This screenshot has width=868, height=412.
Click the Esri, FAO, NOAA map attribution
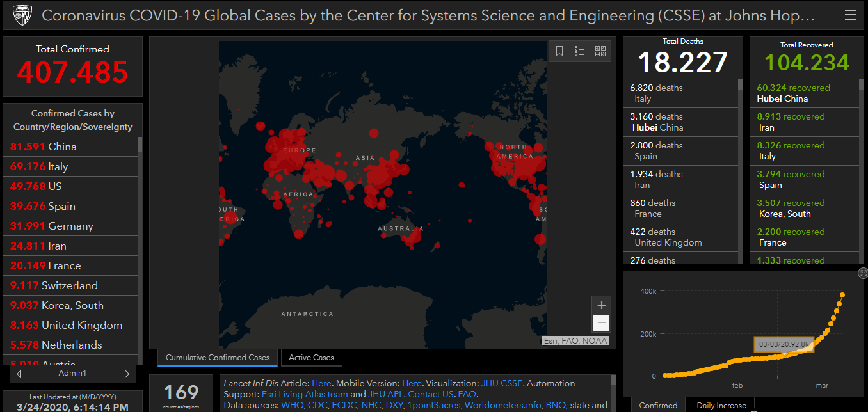[x=576, y=341]
